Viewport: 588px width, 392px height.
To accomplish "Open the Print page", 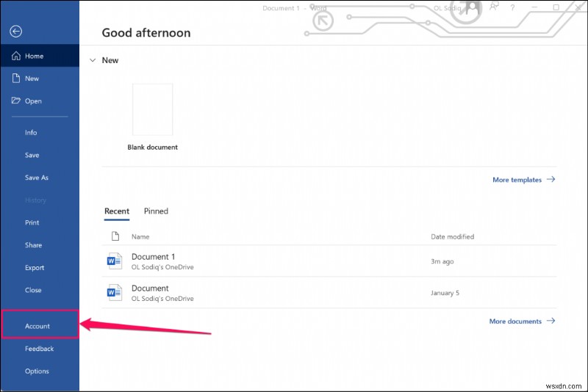I will [x=32, y=222].
